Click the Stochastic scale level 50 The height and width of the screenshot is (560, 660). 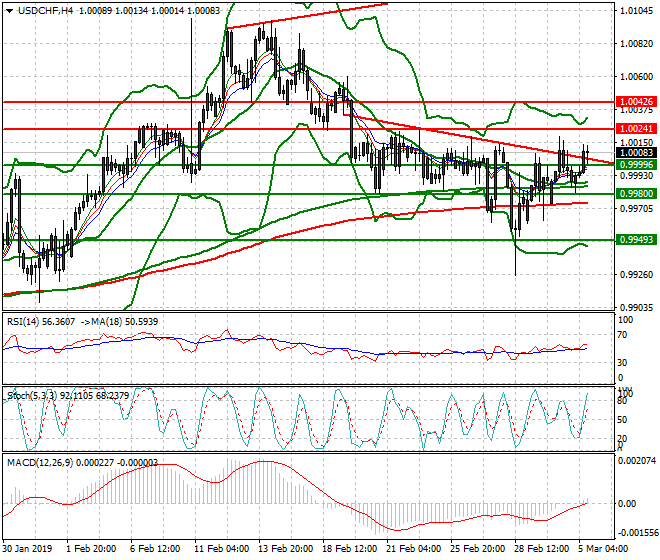[622, 420]
